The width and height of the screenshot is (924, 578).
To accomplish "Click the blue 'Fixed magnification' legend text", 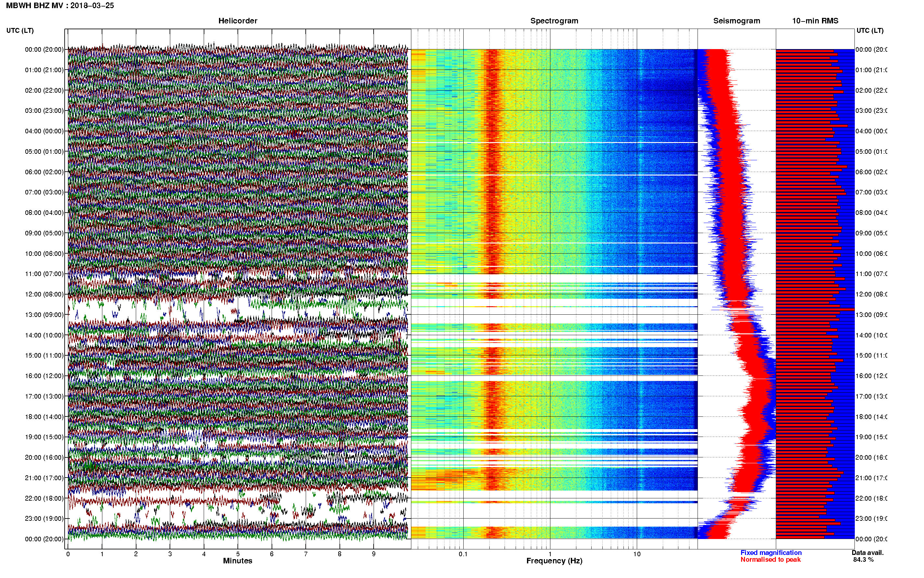I will [x=771, y=553].
